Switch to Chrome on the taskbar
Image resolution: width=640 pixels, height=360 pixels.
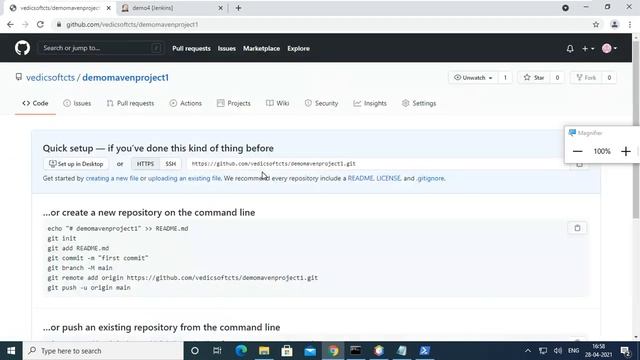(333, 351)
